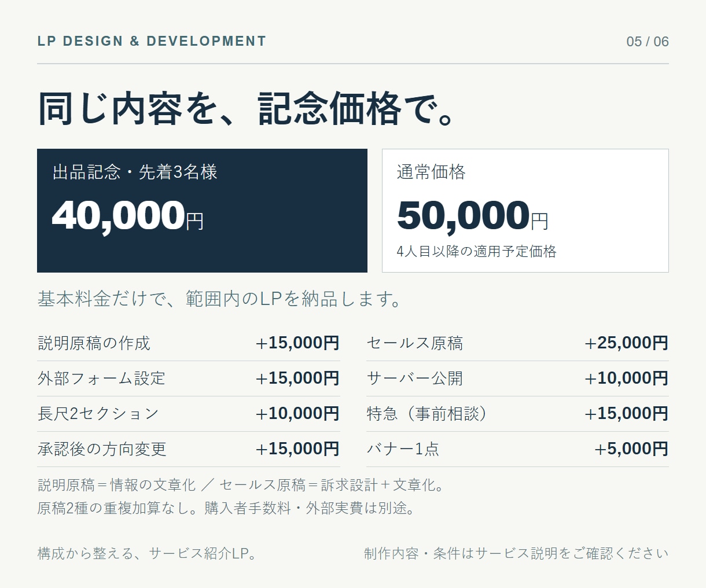
Task: Click the '特急（事前相談）' option name
Action: pos(428,414)
